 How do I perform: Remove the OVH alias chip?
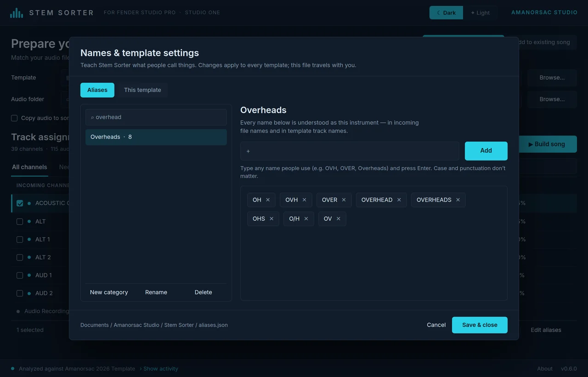click(304, 200)
